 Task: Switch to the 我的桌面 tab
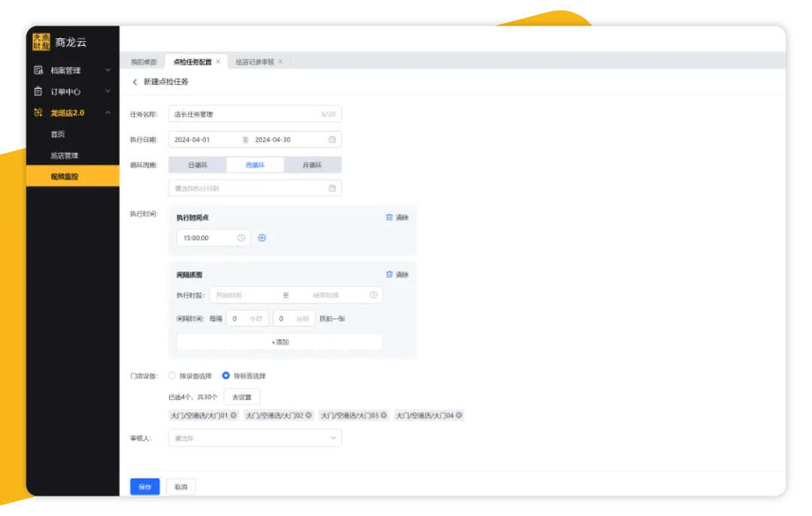(x=144, y=62)
